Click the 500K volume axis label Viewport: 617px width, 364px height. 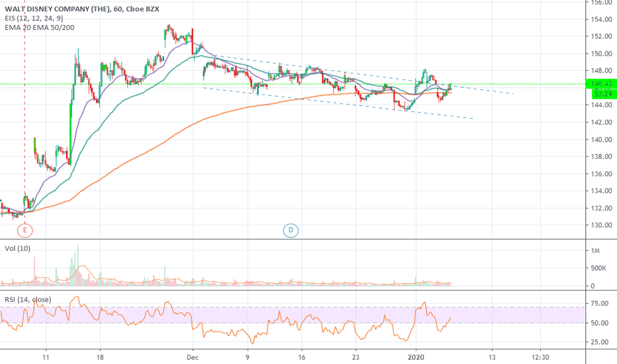(x=598, y=268)
